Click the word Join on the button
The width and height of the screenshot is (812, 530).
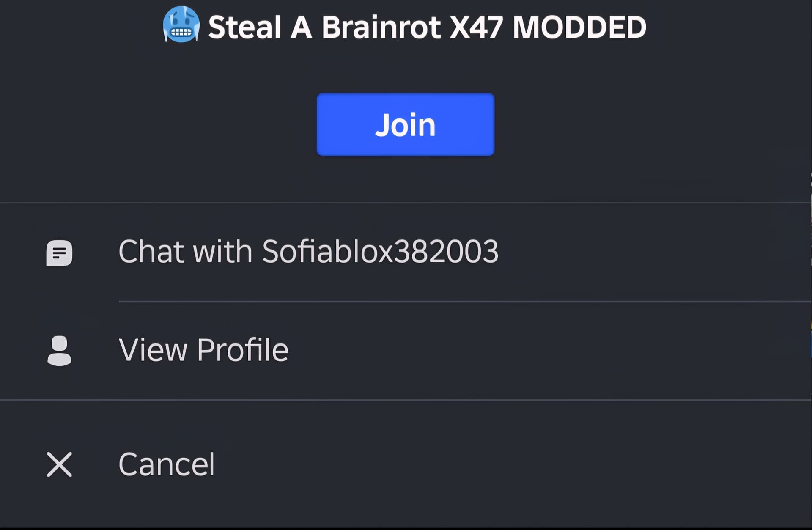click(405, 125)
